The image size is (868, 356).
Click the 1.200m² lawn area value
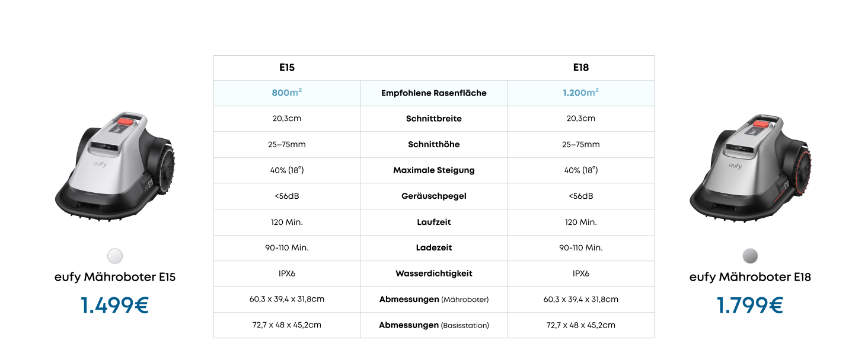point(581,93)
